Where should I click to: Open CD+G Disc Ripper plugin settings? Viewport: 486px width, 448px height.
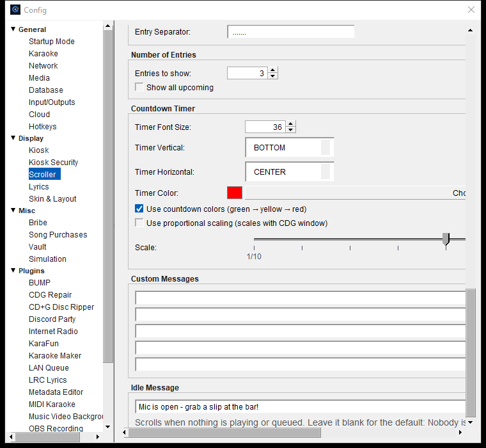coord(61,307)
